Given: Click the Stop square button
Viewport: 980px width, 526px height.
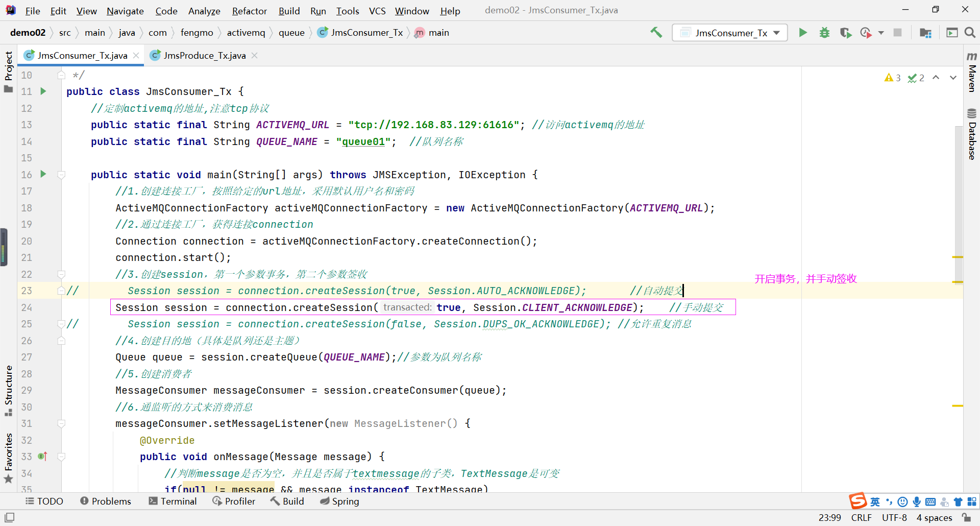Looking at the screenshot, I should [898, 33].
